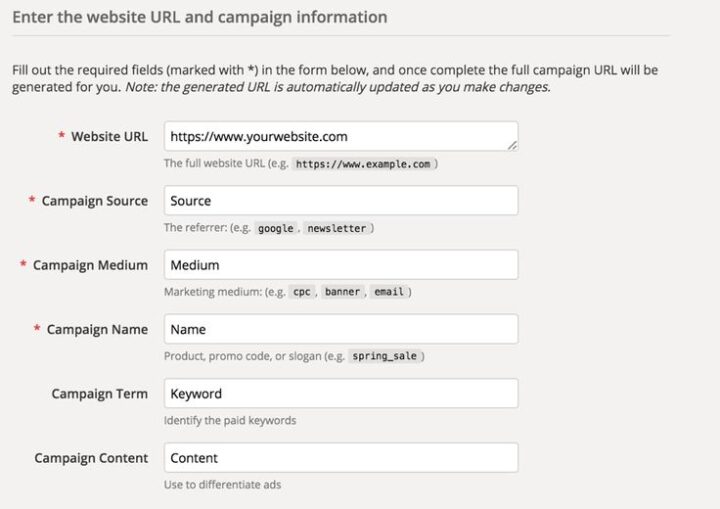Click the "Website URL" field label
This screenshot has width=720, height=509.
click(x=109, y=137)
